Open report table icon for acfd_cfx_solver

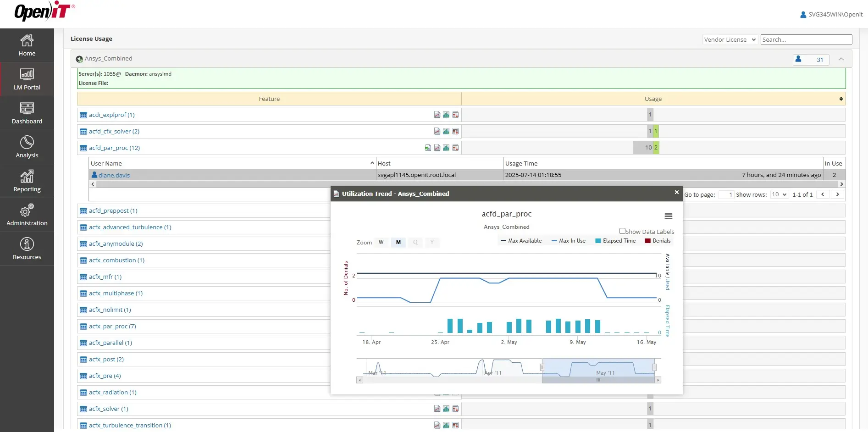[455, 131]
